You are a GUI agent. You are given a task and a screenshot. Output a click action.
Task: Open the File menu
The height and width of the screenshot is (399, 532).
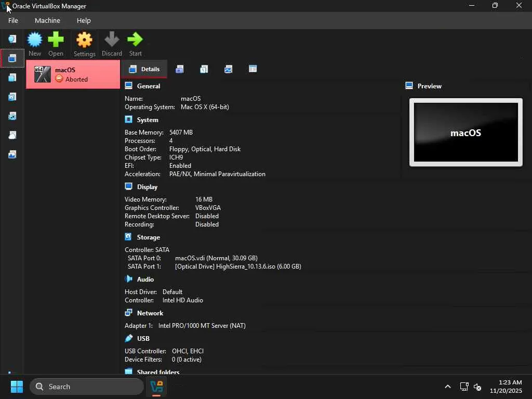(x=13, y=21)
